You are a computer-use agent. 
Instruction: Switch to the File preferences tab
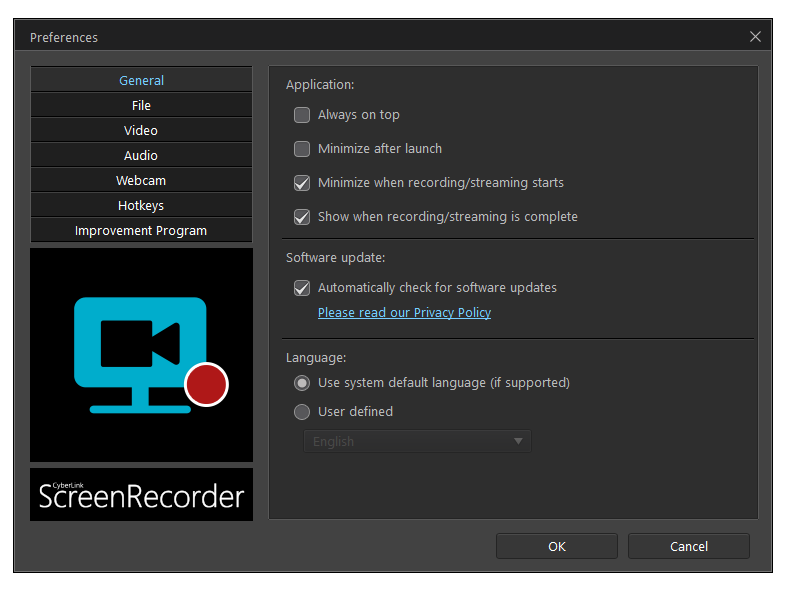(141, 105)
